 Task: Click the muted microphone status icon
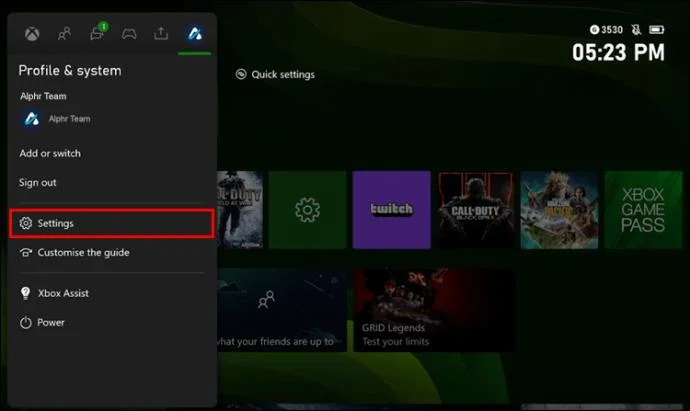tap(636, 29)
